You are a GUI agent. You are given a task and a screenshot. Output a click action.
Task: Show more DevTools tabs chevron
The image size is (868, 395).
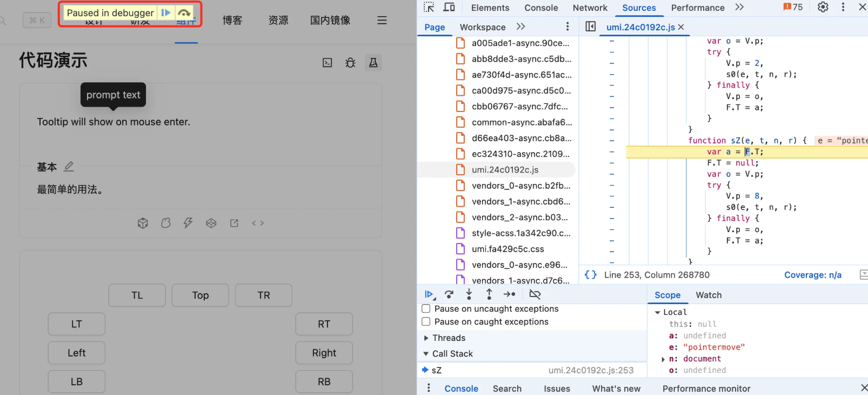[x=739, y=8]
